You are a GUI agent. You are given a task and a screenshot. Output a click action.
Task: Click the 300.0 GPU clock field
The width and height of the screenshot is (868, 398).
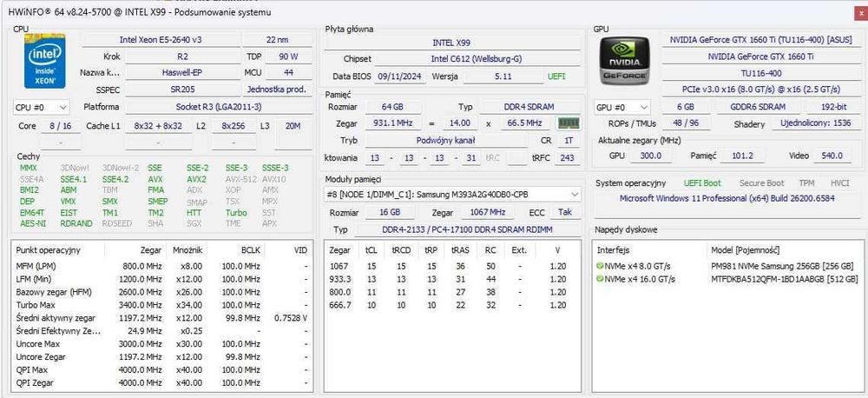[650, 156]
